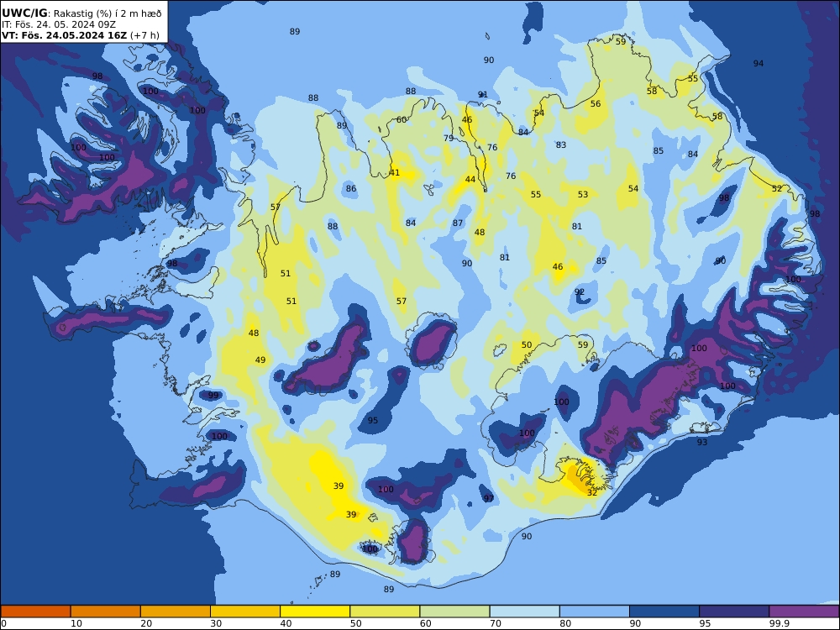The width and height of the screenshot is (840, 630).
Task: Click the '87' humidity value on the map
Action: pyautogui.click(x=458, y=223)
